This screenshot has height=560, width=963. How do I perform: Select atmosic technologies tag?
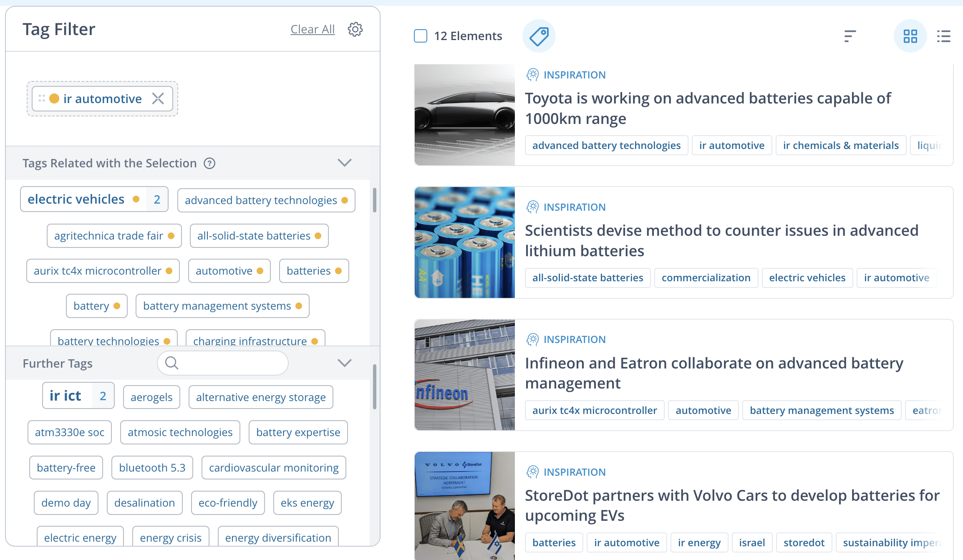pyautogui.click(x=180, y=432)
